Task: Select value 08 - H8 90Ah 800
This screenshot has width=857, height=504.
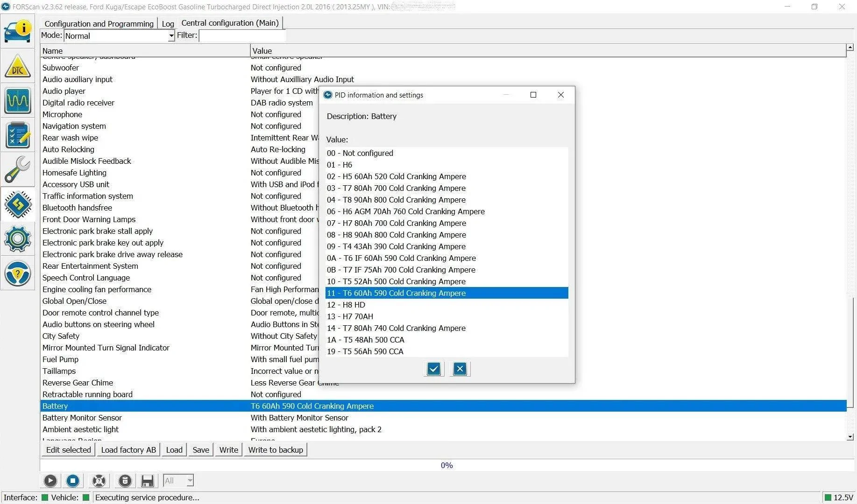Action: (446, 235)
